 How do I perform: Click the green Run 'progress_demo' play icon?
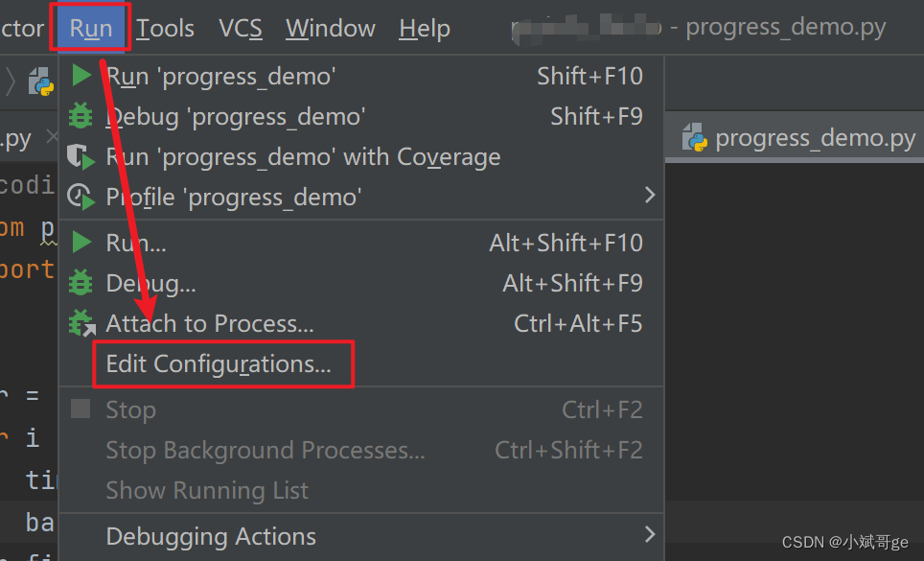[82, 76]
